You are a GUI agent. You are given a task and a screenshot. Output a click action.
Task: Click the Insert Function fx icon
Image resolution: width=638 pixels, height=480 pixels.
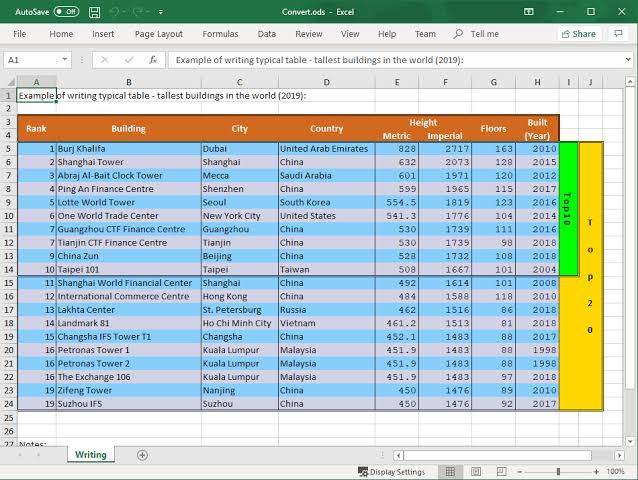point(153,60)
